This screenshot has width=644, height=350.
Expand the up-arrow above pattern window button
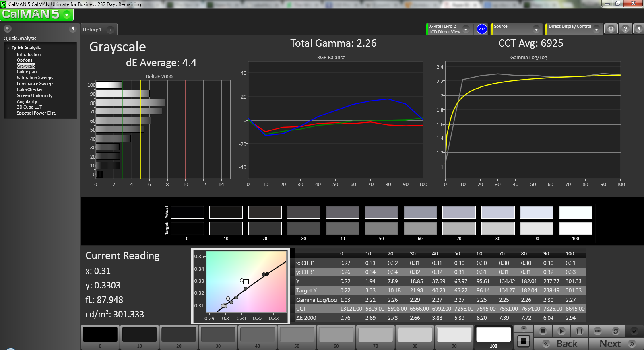[x=524, y=329]
